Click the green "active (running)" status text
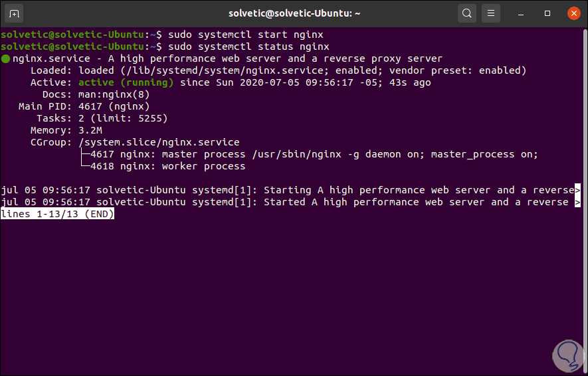 coord(126,82)
